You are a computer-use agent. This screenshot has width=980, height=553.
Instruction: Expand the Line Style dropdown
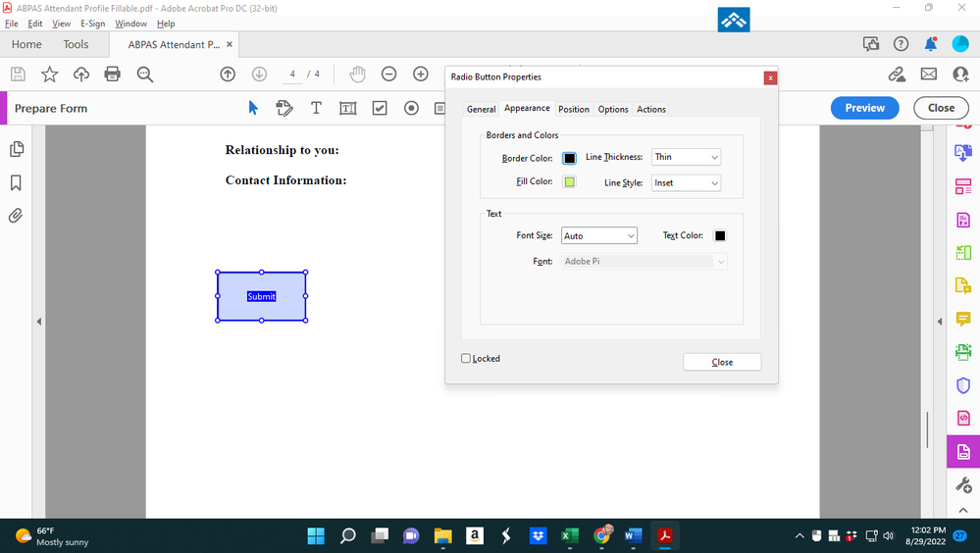click(x=687, y=183)
